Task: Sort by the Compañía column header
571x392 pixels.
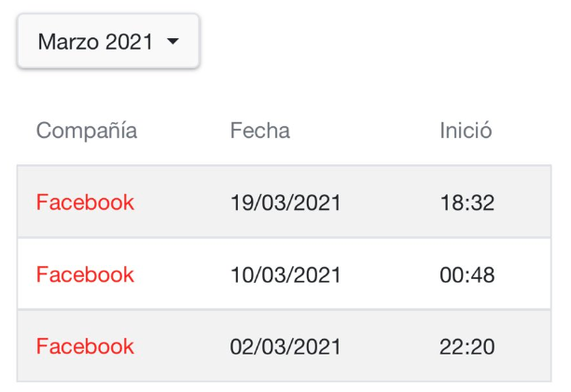Action: point(87,131)
